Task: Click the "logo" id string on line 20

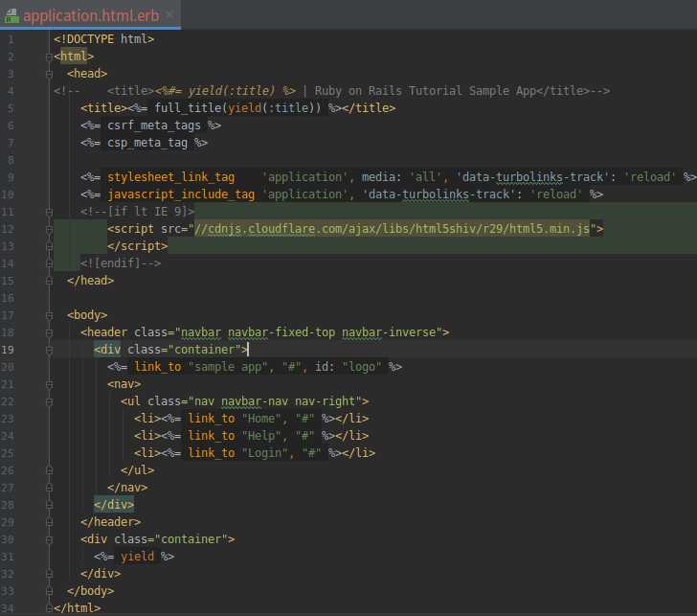Action: tap(361, 367)
